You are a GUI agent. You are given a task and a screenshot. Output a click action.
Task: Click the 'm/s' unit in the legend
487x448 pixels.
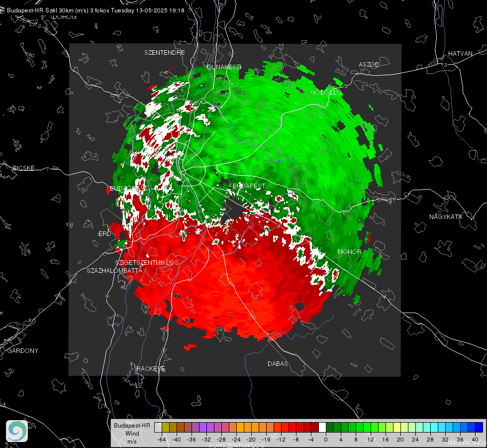[132, 442]
